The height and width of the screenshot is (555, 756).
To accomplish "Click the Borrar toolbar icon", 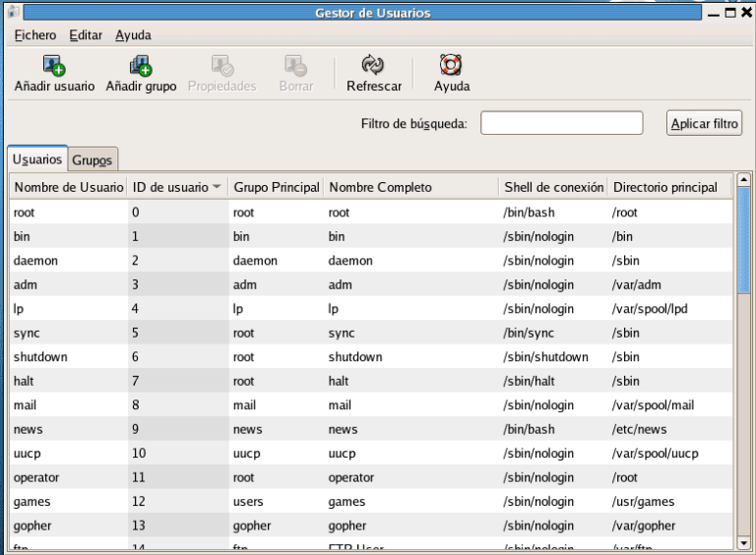I will click(x=295, y=66).
